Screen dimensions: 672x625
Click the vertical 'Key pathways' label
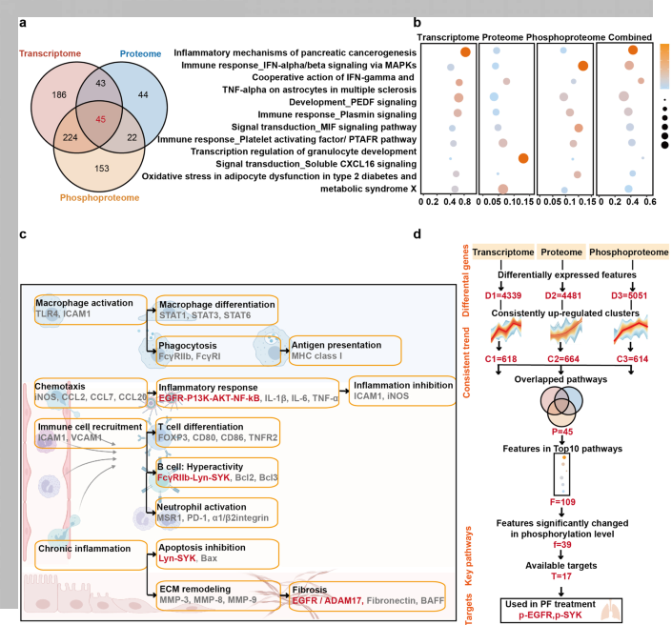click(x=468, y=555)
